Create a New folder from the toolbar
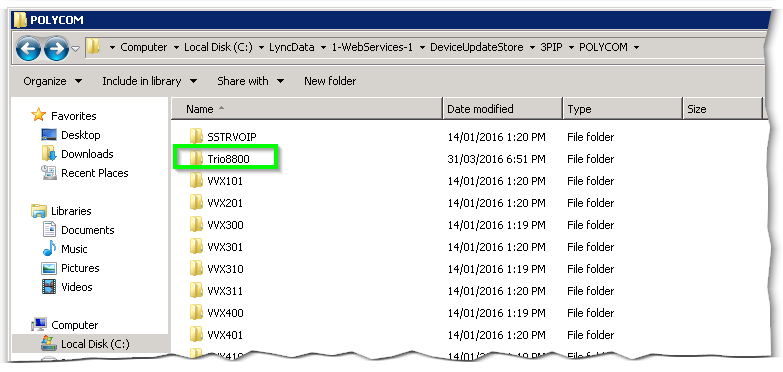Screen dimensions: 783x372 click(330, 81)
